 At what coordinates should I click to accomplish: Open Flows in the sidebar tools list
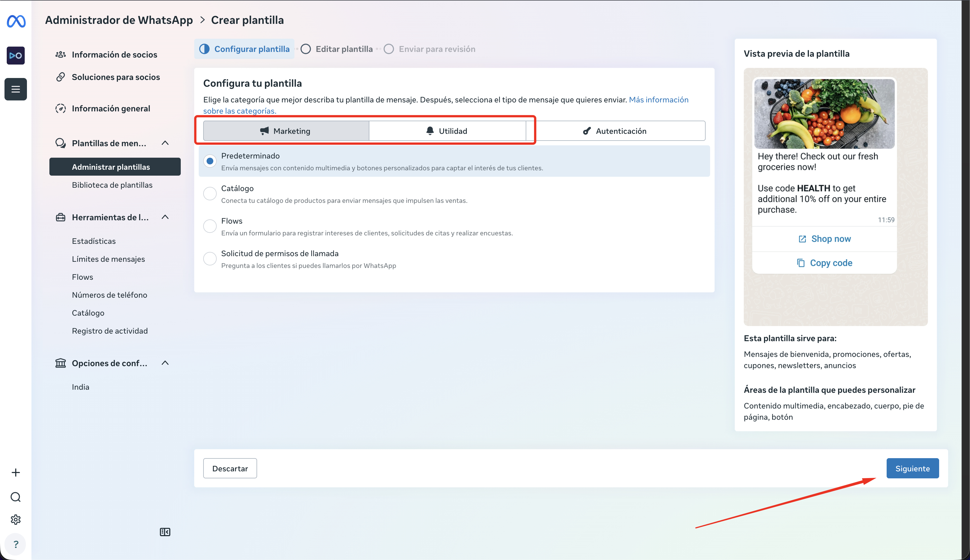[82, 277]
